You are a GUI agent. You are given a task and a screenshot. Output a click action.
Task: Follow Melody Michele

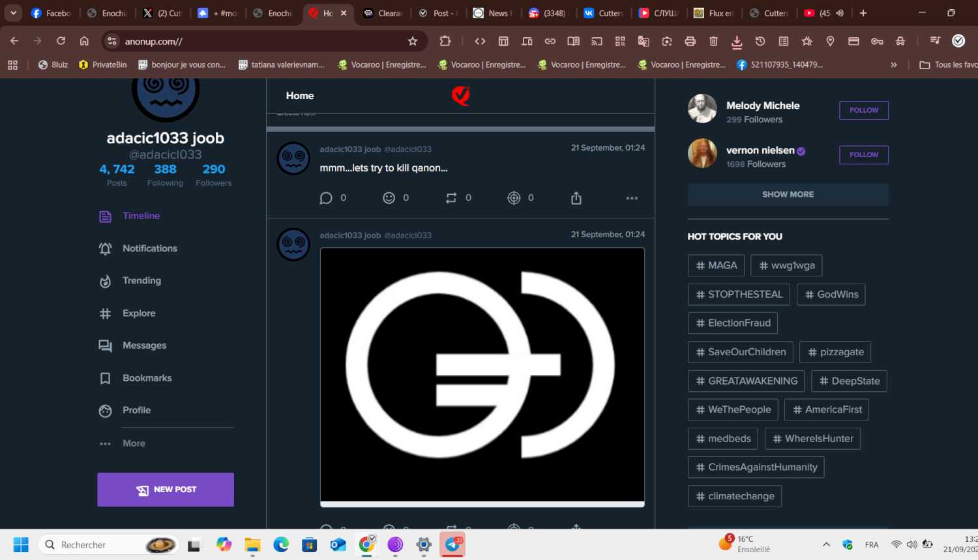point(863,110)
